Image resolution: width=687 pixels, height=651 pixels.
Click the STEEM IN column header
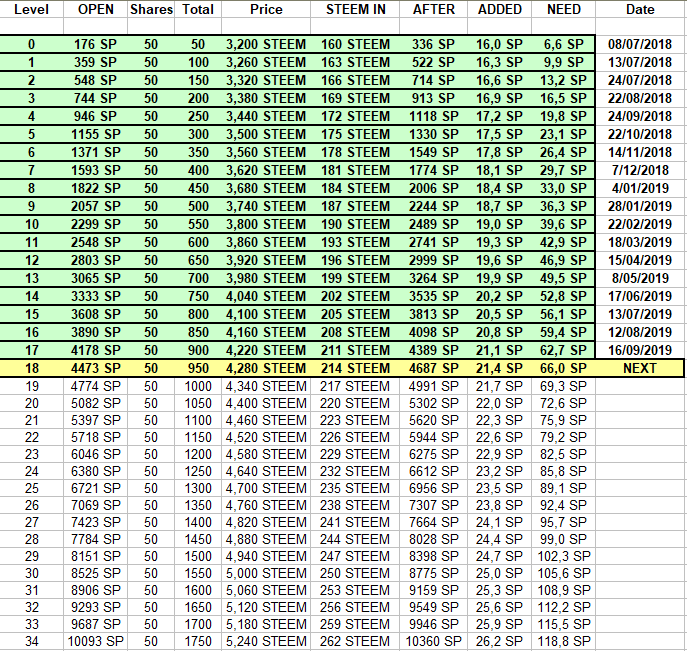click(x=355, y=9)
